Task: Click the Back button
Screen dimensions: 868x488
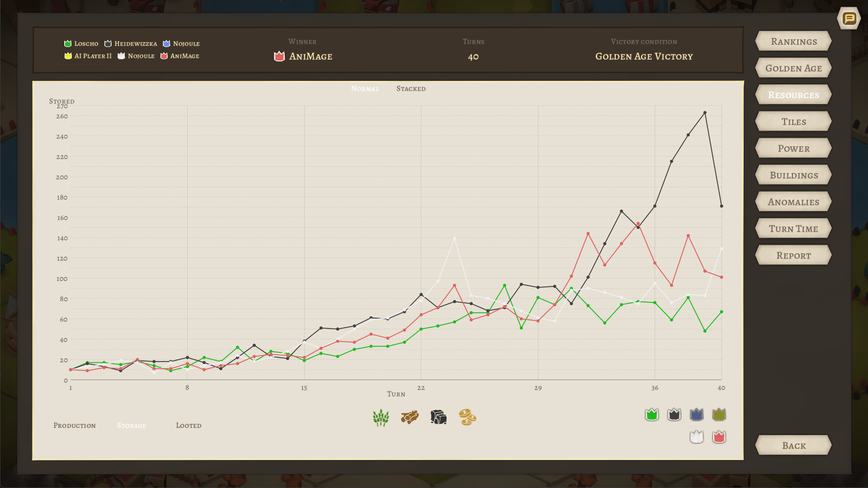Action: [793, 446]
